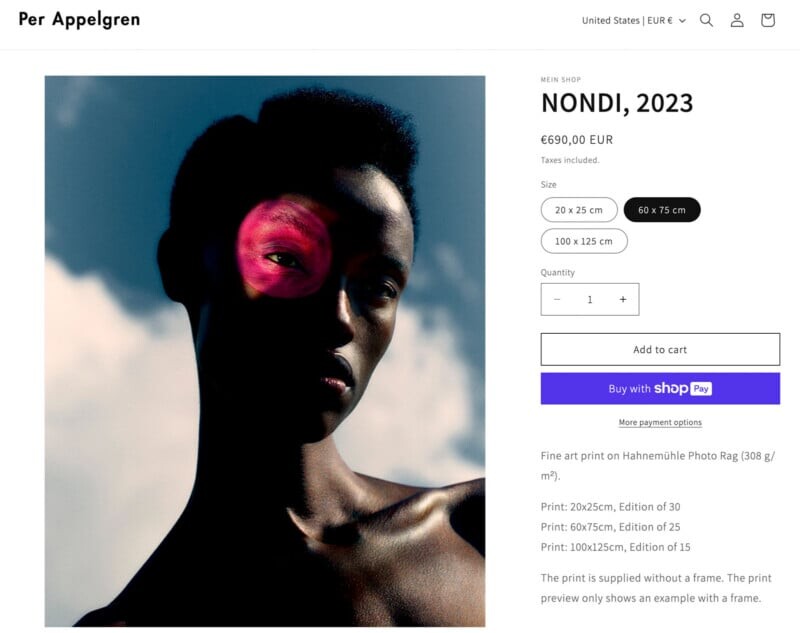Click the account login person icon
Viewport: 800px width, 633px height.
click(737, 20)
